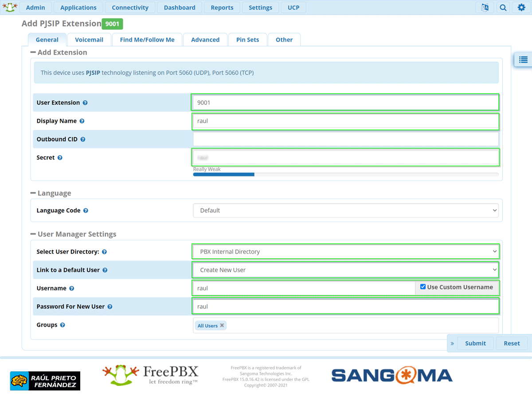Open the language translation icon

[485, 8]
